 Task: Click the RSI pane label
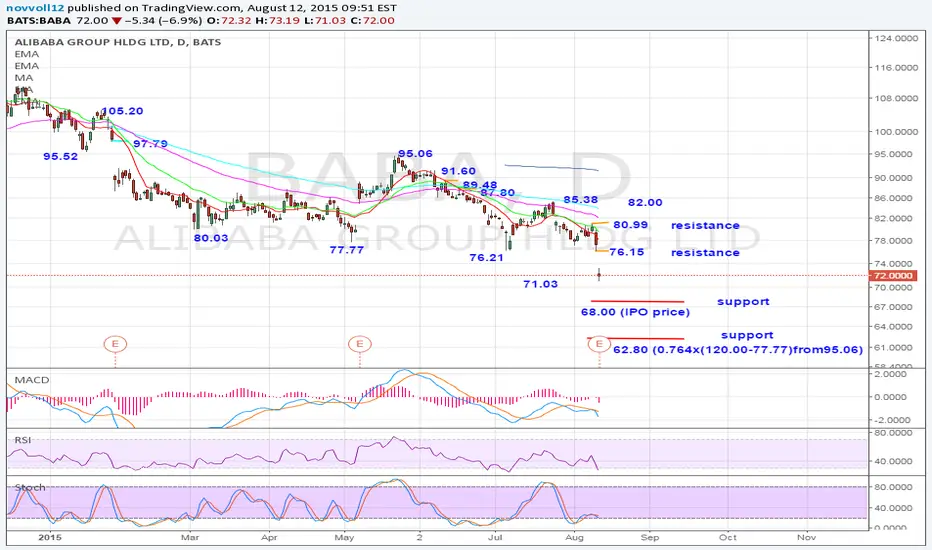coord(23,440)
